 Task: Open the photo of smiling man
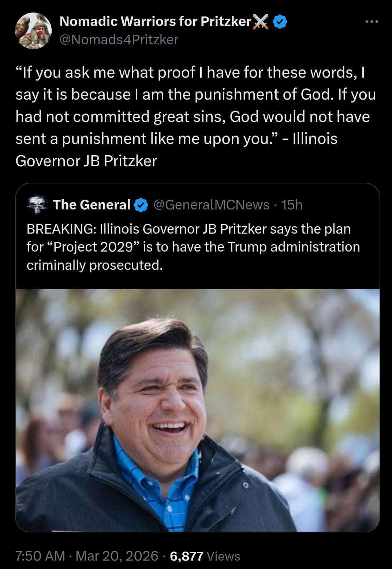tap(198, 410)
